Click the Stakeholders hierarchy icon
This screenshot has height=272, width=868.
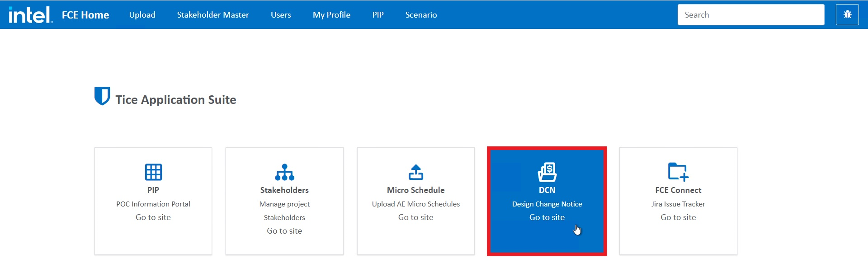284,172
